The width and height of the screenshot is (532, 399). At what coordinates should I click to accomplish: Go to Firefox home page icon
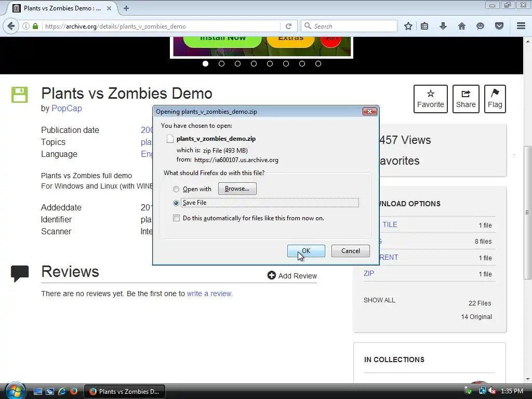click(x=462, y=26)
